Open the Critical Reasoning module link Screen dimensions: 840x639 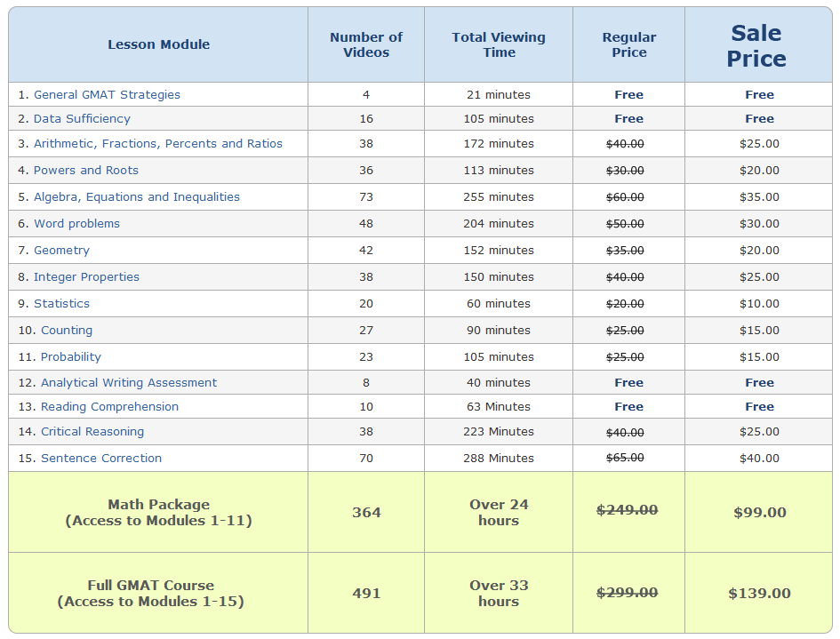click(x=92, y=432)
